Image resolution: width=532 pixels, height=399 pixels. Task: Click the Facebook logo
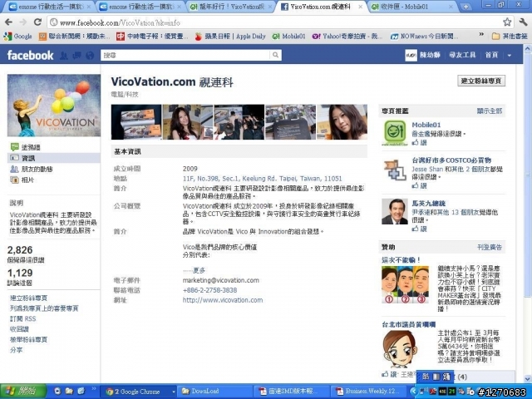tap(30, 56)
